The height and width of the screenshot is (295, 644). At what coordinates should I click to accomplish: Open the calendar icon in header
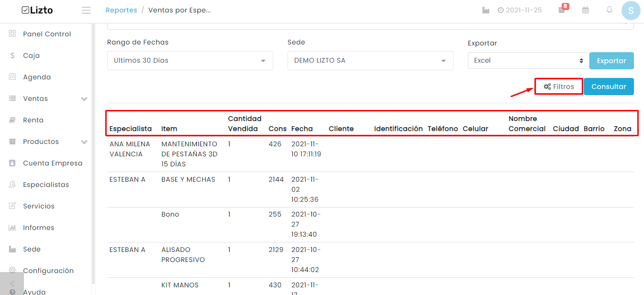(585, 10)
